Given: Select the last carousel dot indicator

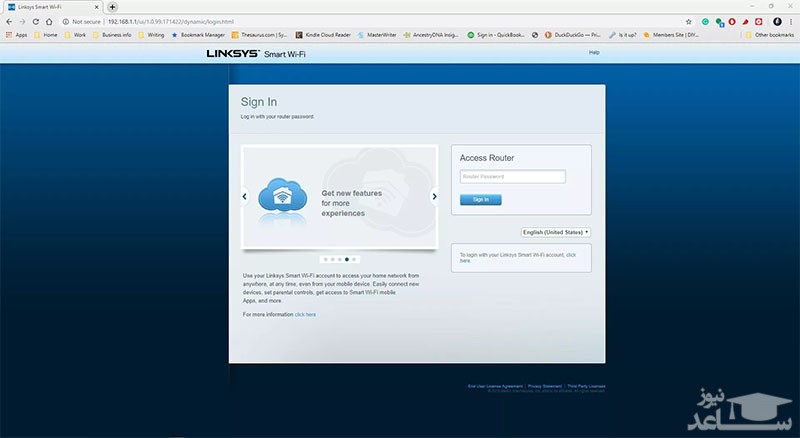Looking at the screenshot, I should (x=354, y=259).
